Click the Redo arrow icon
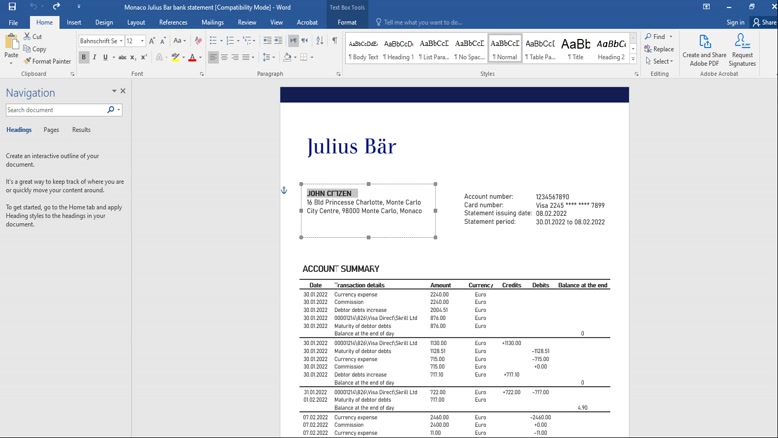The width and height of the screenshot is (778, 438). [56, 6]
